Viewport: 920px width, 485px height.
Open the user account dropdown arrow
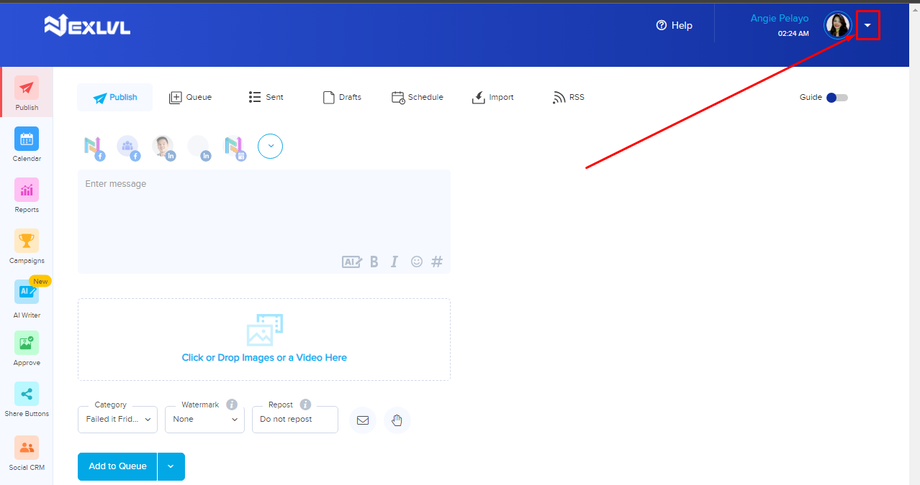[868, 25]
